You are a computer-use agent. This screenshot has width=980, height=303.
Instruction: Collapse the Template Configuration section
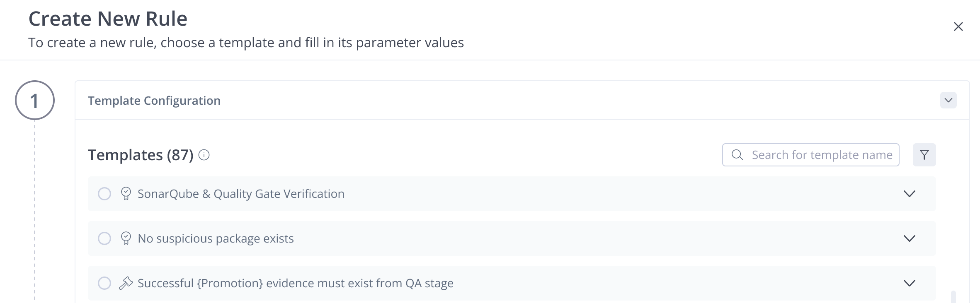(x=948, y=100)
